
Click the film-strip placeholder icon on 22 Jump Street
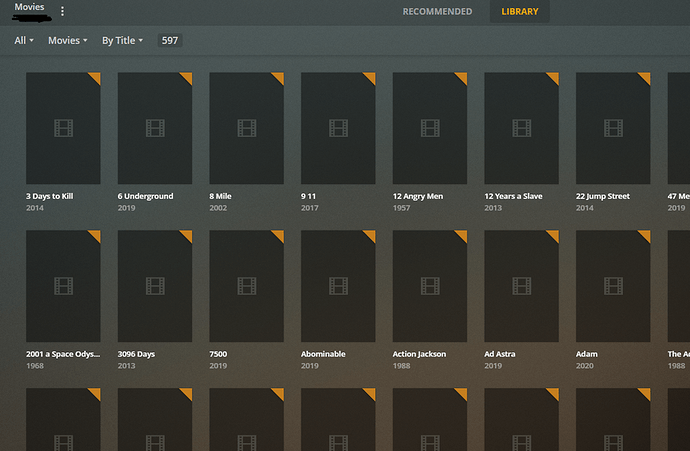[613, 128]
